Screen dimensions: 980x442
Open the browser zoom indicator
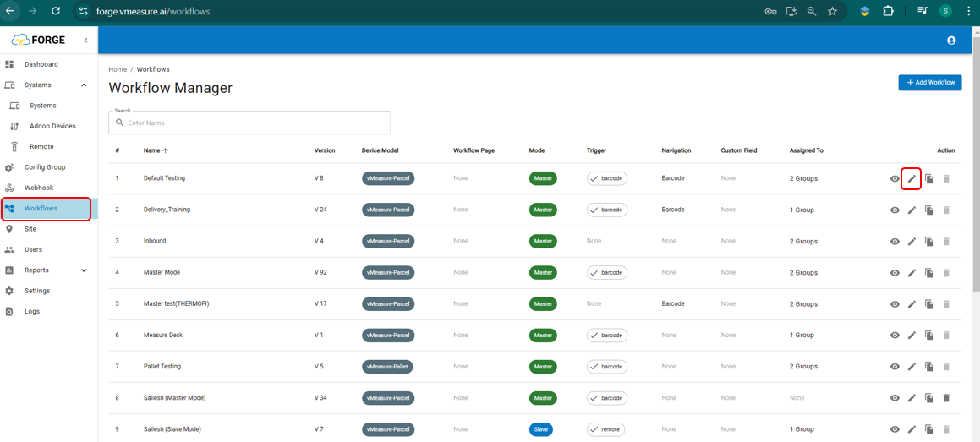(811, 11)
